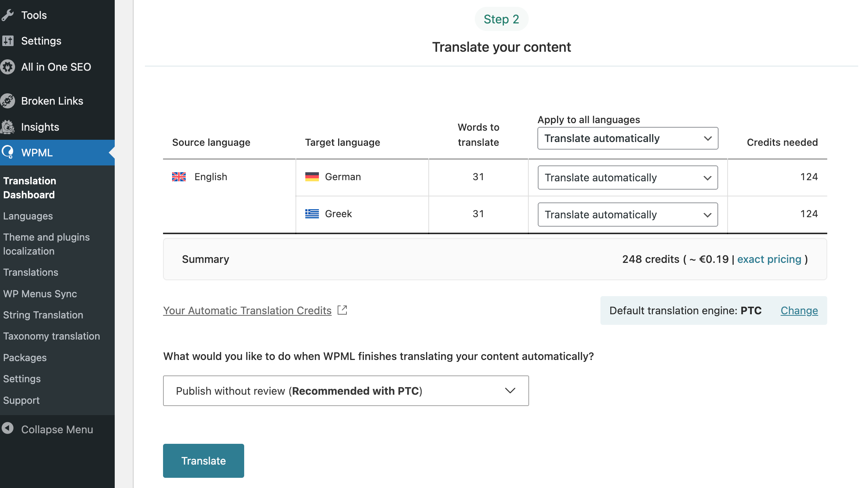Click the exact pricing link
The width and height of the screenshot is (868, 488).
[769, 259]
